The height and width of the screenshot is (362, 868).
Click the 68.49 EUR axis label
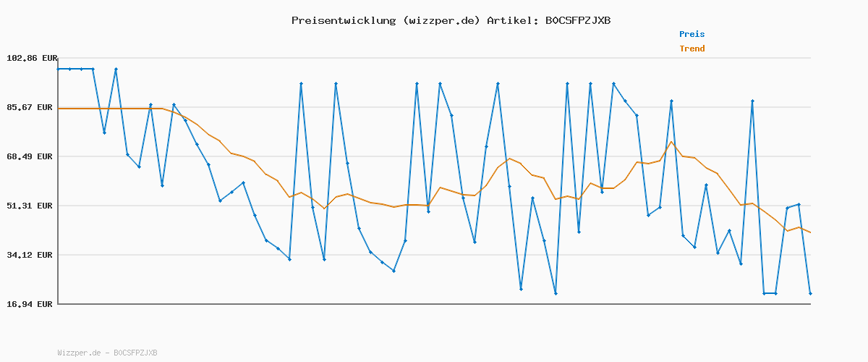[x=31, y=156]
